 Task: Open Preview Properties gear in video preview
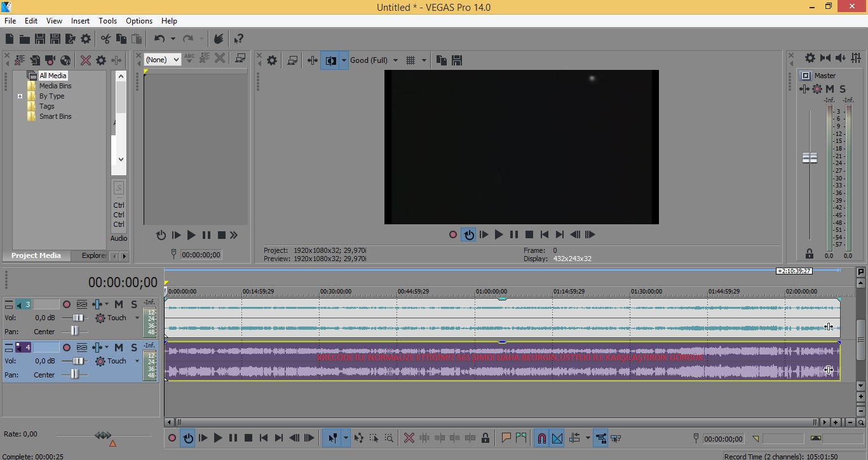point(272,60)
